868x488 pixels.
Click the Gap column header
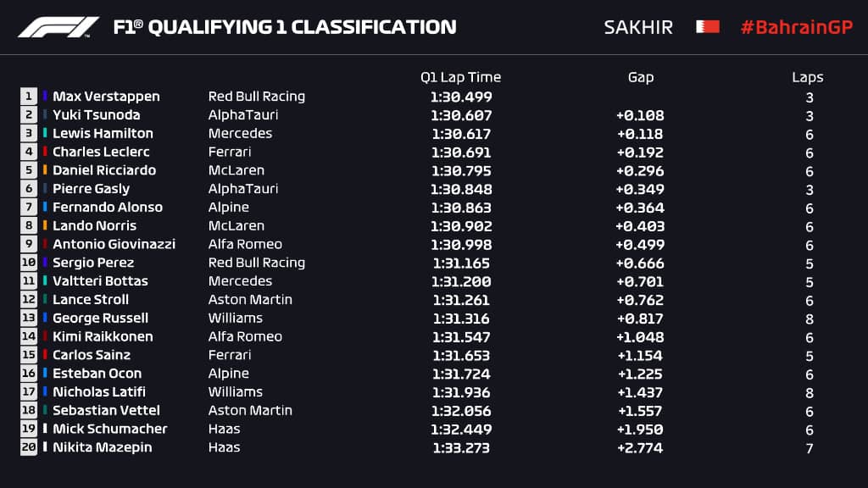(x=641, y=77)
